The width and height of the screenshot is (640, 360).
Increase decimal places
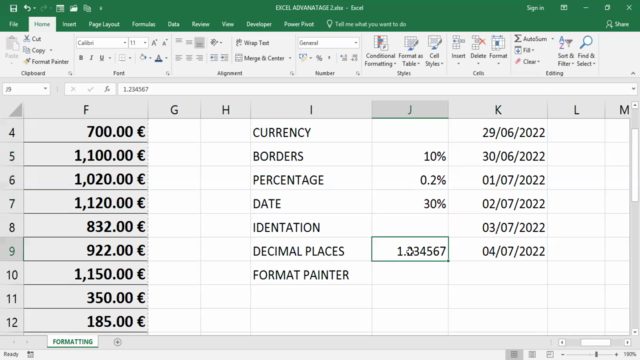(x=344, y=58)
